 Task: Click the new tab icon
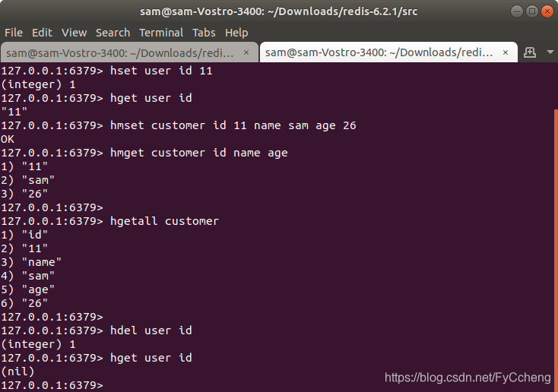click(530, 52)
